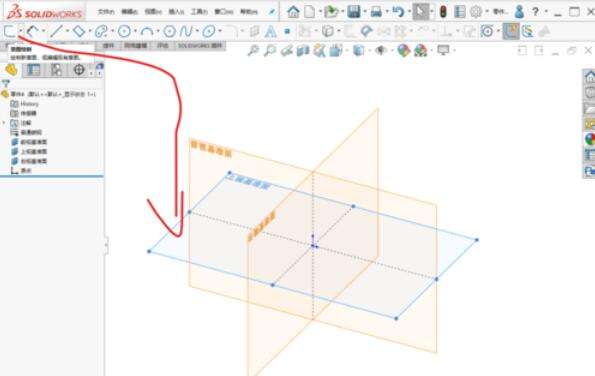Click the Home icon in top toolbar

pos(293,12)
